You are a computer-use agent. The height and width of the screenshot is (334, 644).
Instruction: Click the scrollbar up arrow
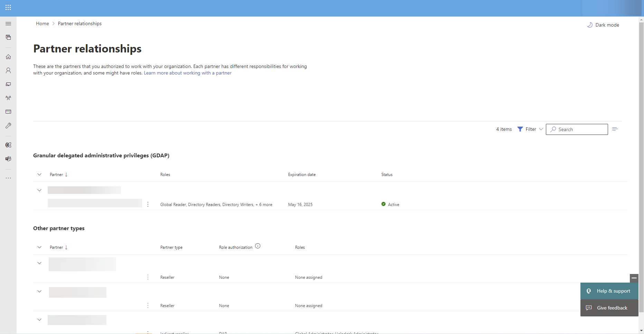pos(641,19)
